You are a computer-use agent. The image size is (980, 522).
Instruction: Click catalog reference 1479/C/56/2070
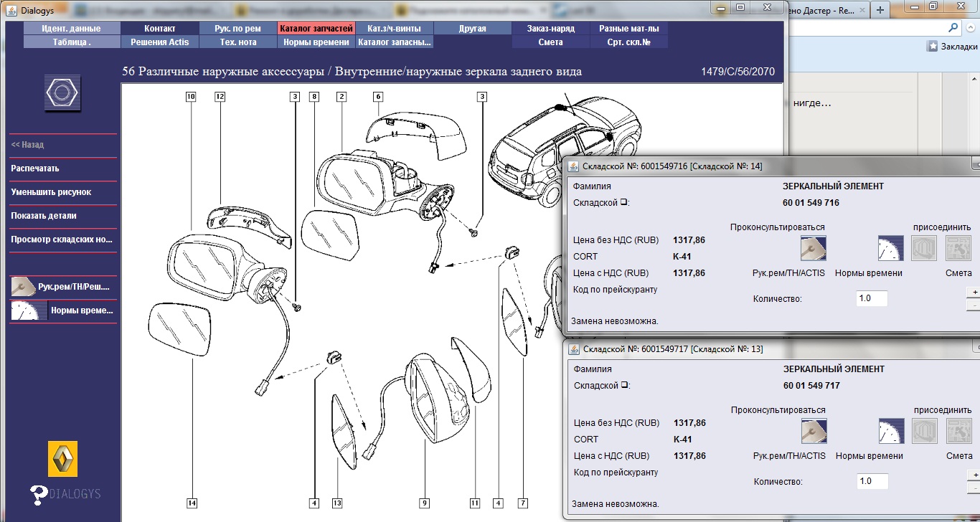pos(738,72)
